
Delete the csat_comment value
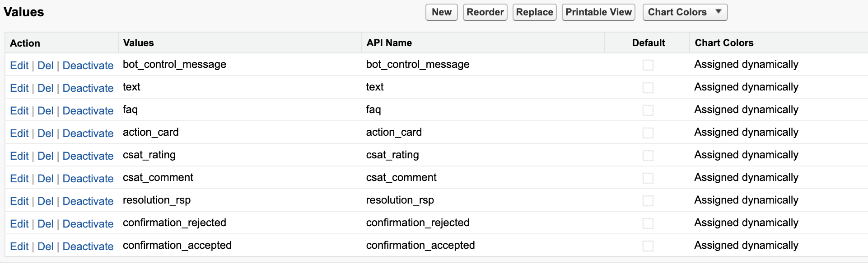(x=45, y=179)
